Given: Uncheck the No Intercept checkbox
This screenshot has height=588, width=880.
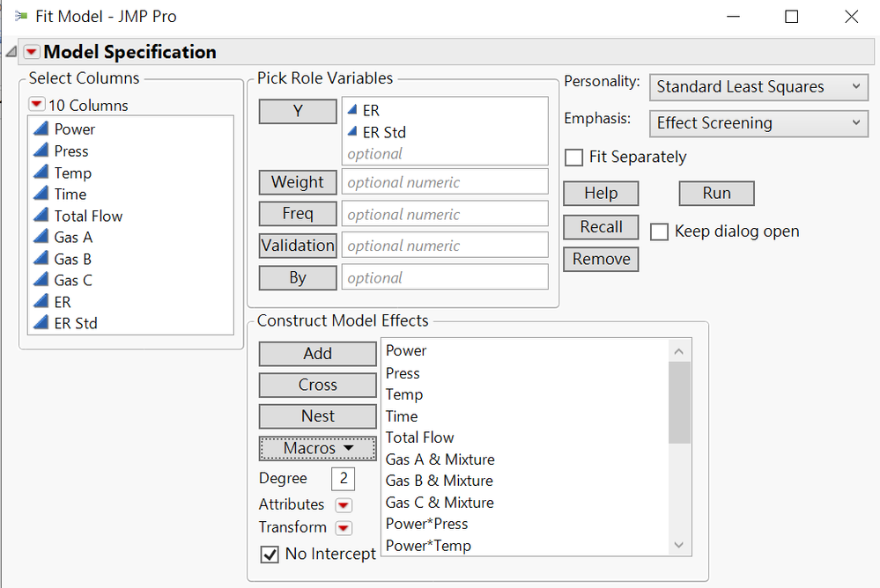Looking at the screenshot, I should point(270,555).
